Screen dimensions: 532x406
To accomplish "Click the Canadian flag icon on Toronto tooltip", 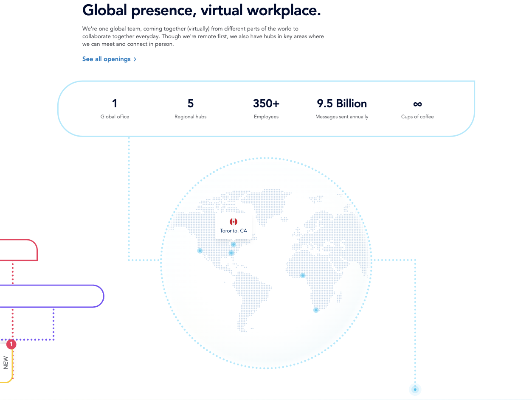I will click(x=234, y=221).
